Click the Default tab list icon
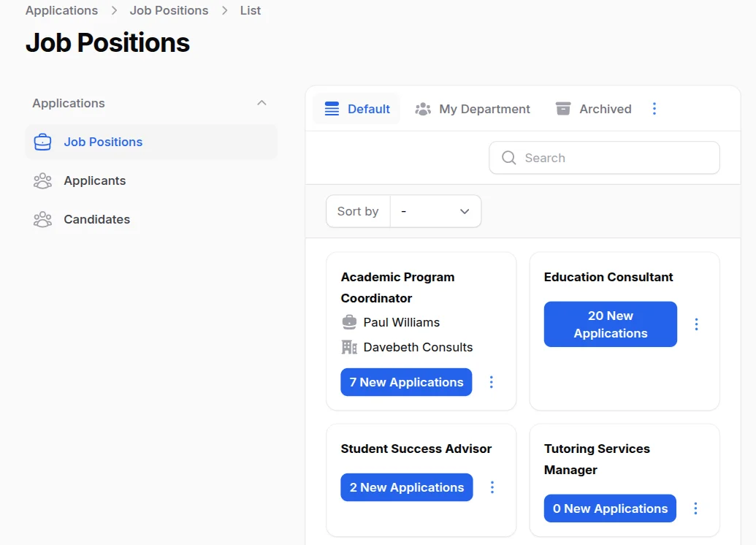756x545 pixels. pyautogui.click(x=332, y=109)
